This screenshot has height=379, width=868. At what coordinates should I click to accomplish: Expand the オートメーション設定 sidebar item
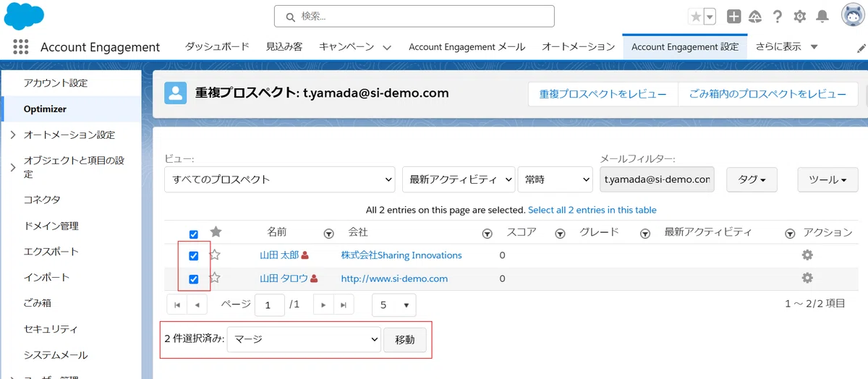tap(13, 135)
